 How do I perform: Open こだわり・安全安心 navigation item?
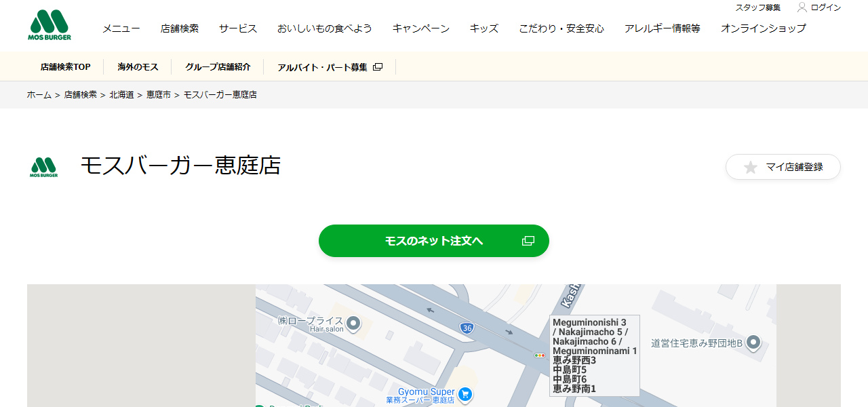(561, 28)
